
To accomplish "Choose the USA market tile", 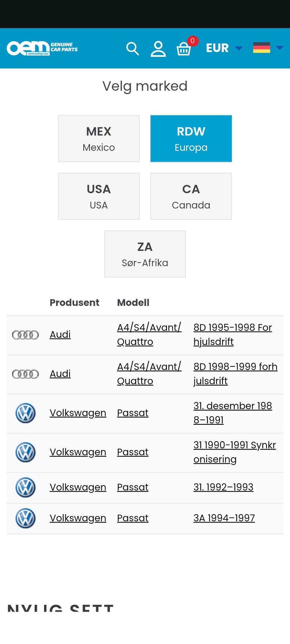I will 99,196.
